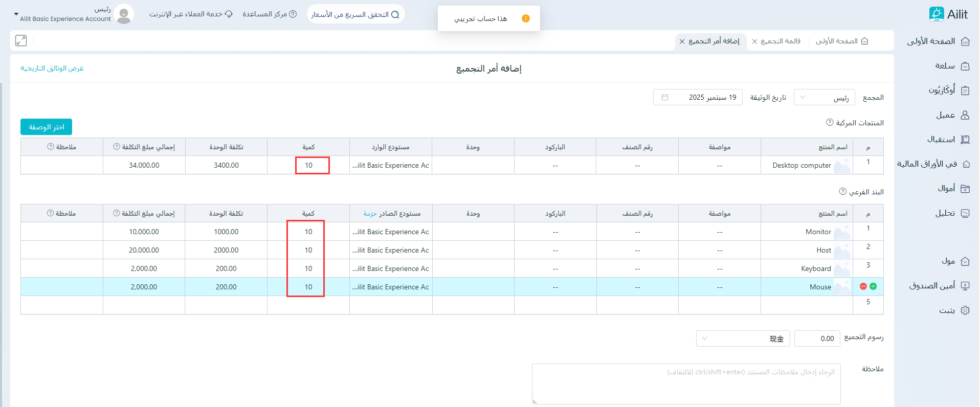Click the red remove row icon
Screen dimensions: 980x407
click(863, 286)
